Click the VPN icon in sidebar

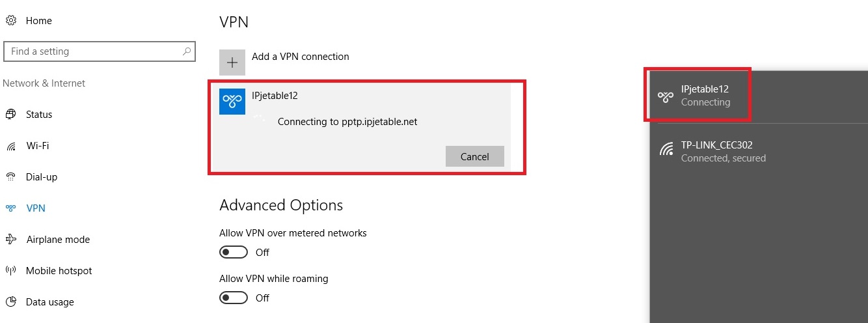tap(10, 208)
